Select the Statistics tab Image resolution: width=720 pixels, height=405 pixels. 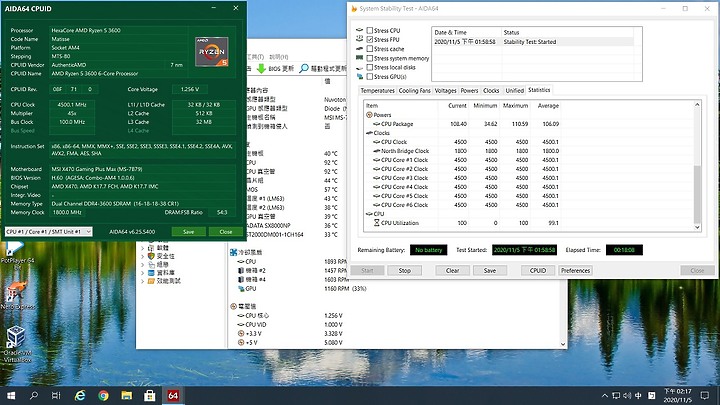point(539,90)
